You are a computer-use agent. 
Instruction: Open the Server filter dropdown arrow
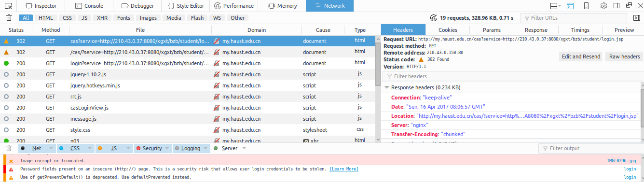[x=245, y=148]
